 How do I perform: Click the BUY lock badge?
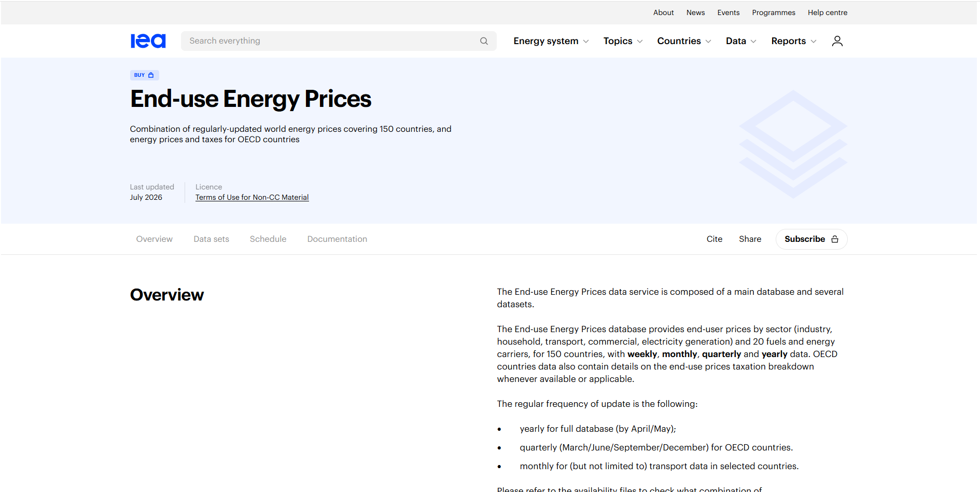[144, 75]
